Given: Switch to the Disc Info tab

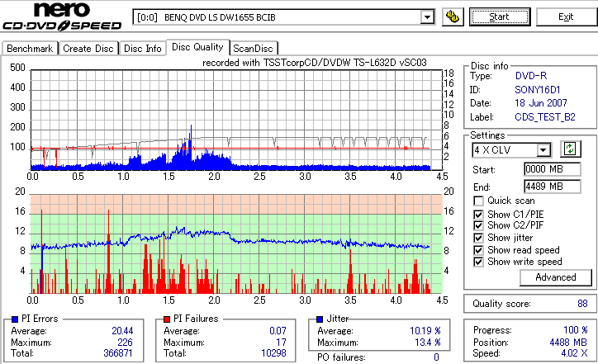Looking at the screenshot, I should coord(143,49).
